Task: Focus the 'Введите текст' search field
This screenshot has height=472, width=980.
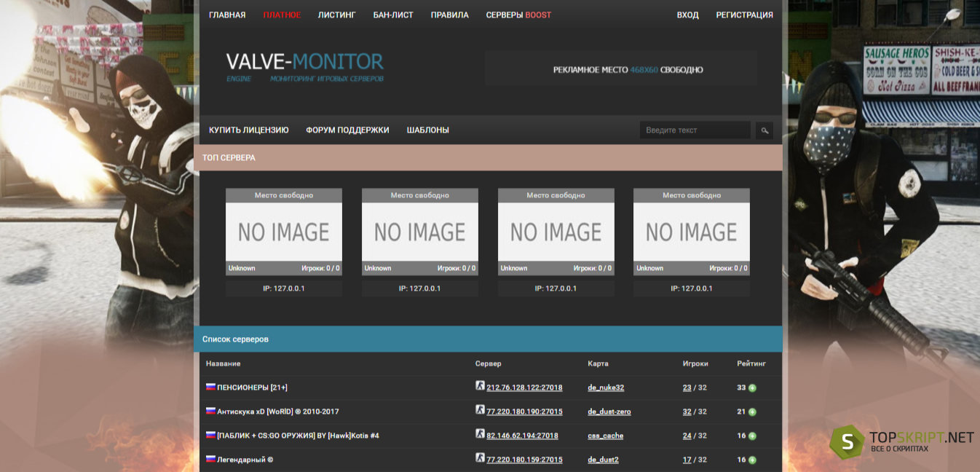Action: 695,130
